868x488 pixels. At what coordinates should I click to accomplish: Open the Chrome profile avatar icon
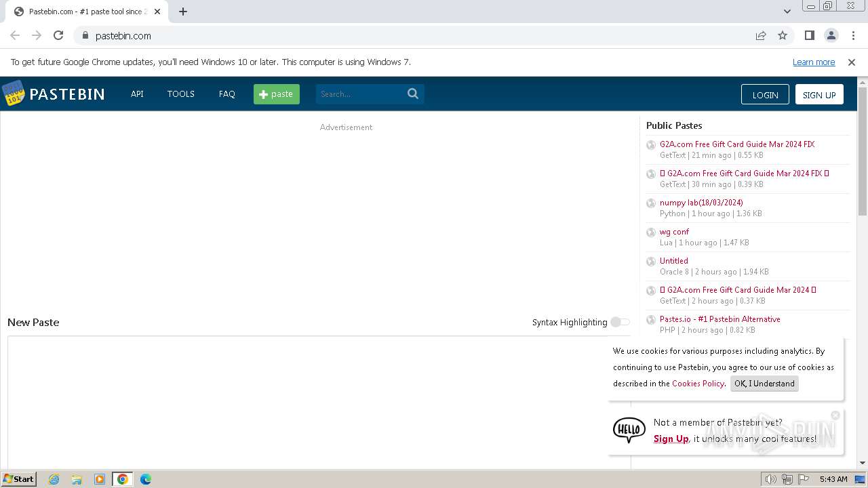tap(831, 35)
